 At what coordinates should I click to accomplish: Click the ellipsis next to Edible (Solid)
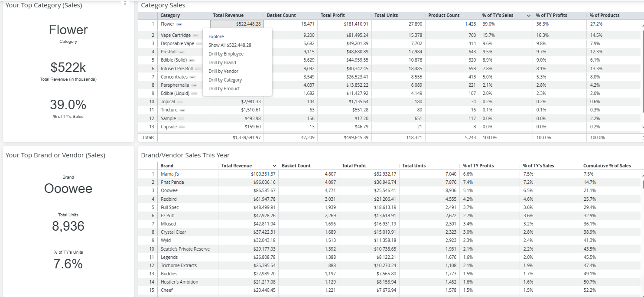[192, 60]
